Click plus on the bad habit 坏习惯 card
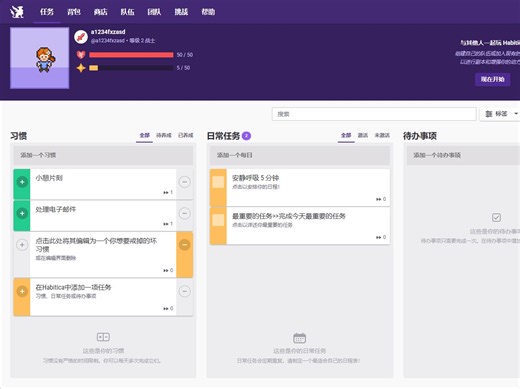Viewport: 520px width, 389px height. pyautogui.click(x=22, y=245)
